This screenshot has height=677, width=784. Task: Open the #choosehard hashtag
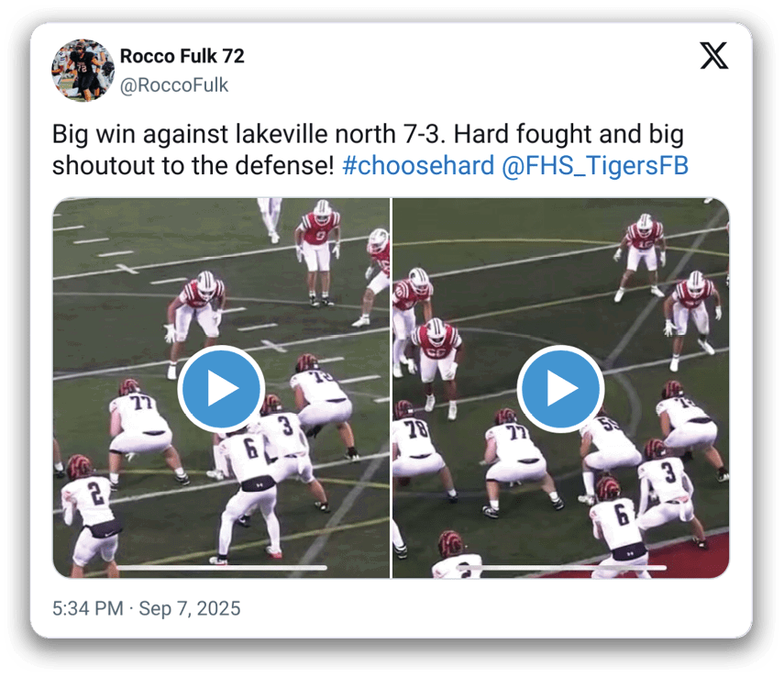coord(418,166)
